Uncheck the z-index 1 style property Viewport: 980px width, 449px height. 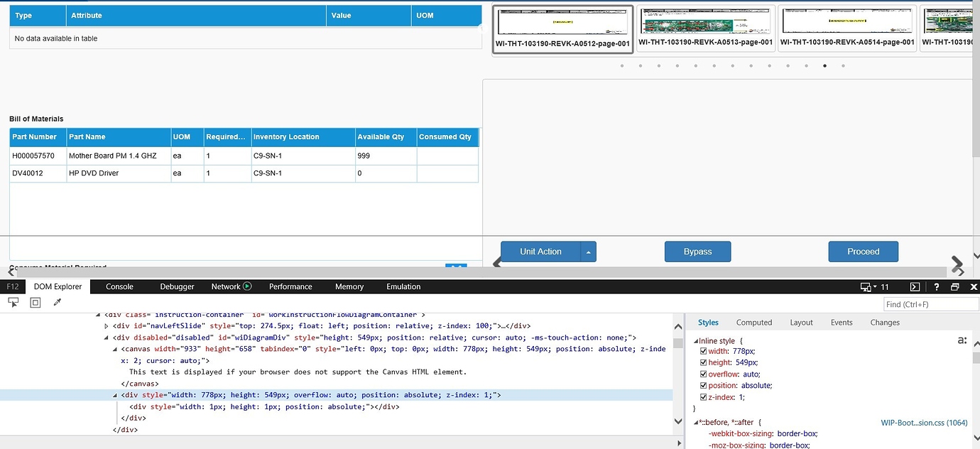click(704, 396)
